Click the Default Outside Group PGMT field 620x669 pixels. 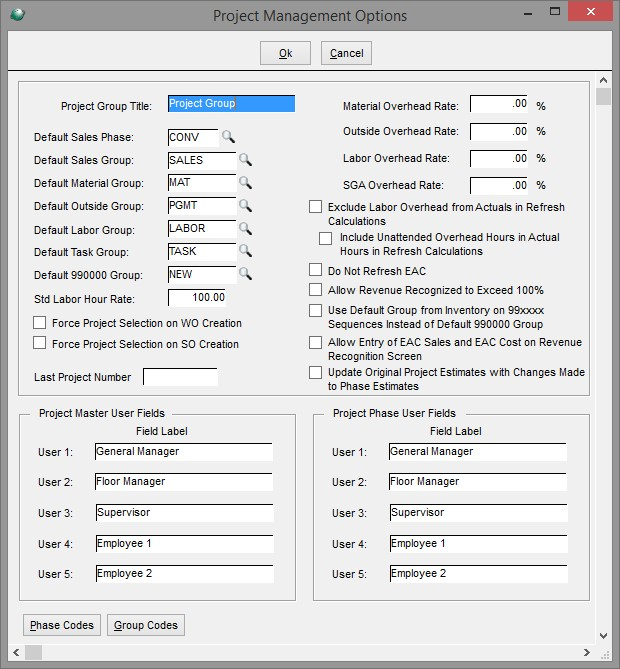tap(202, 206)
